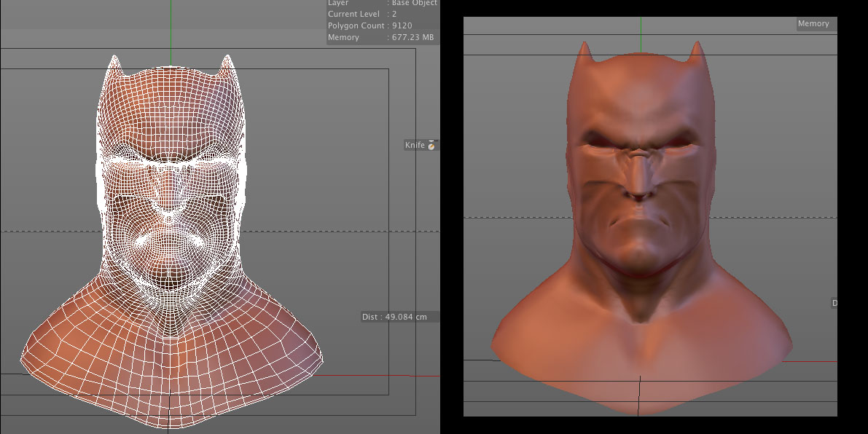Click the 'Current Level' label

pos(353,14)
